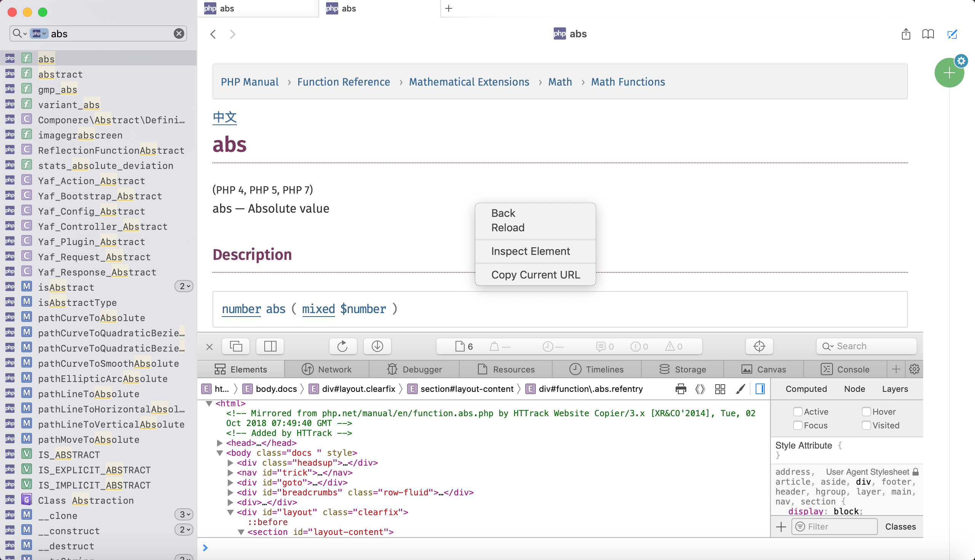975x560 pixels.
Task: Open the bookmarks book icon
Action: point(928,34)
